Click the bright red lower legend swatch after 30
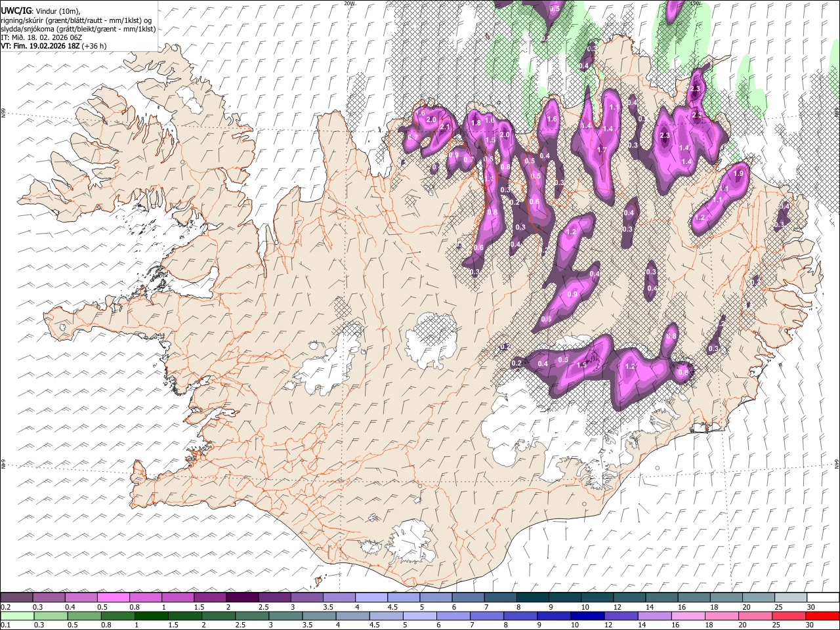The width and height of the screenshot is (840, 630). click(822, 616)
